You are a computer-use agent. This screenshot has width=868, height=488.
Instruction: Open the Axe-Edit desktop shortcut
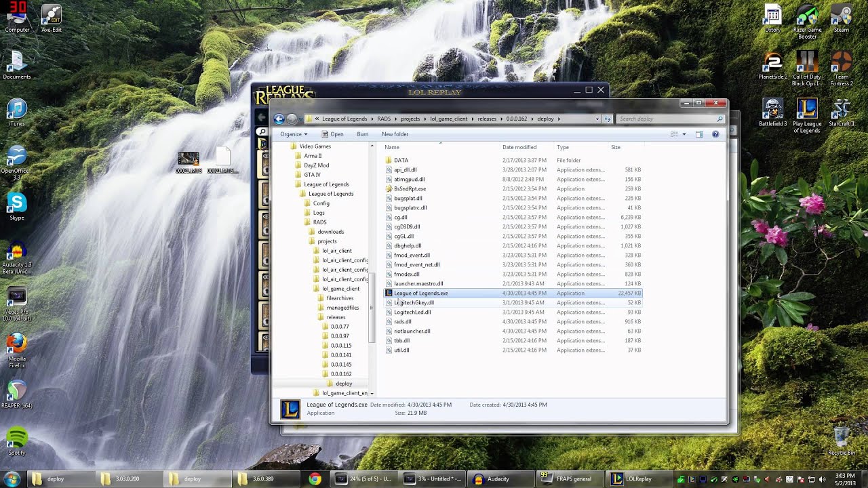(x=52, y=19)
